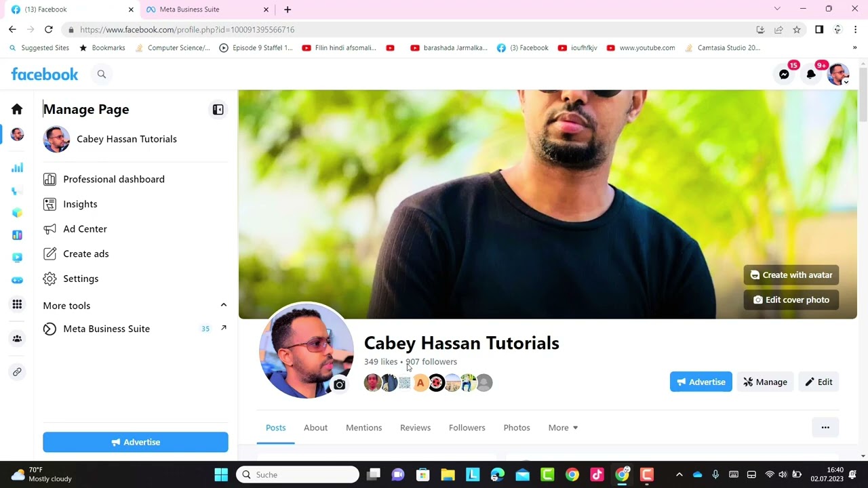Switch to the Reviews tab

(415, 428)
